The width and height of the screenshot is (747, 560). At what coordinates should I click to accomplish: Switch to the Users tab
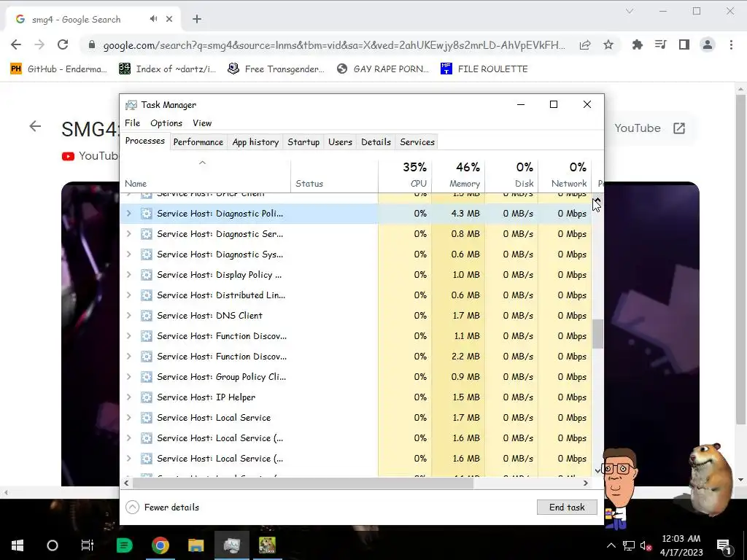340,142
